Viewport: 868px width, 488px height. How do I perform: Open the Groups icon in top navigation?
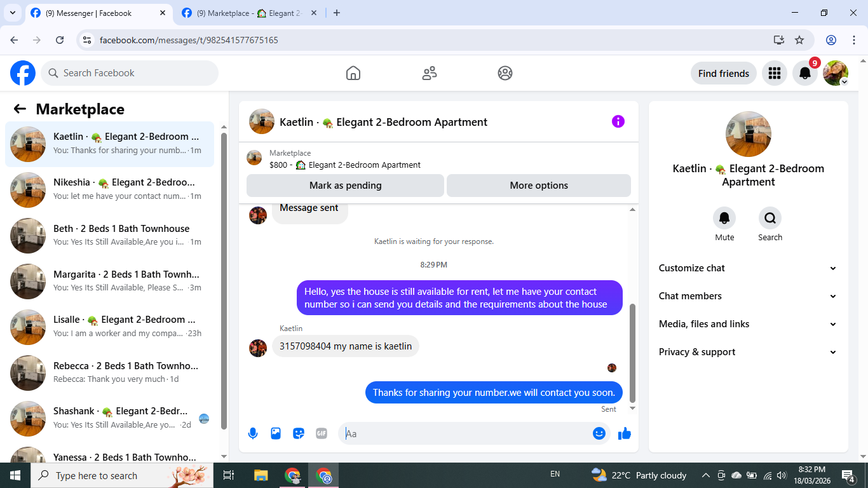[505, 73]
